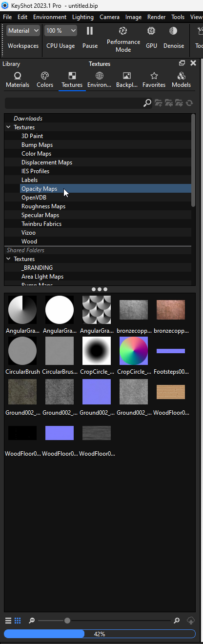Open the Environment menu
This screenshot has height=644, width=203.
click(x=50, y=17)
